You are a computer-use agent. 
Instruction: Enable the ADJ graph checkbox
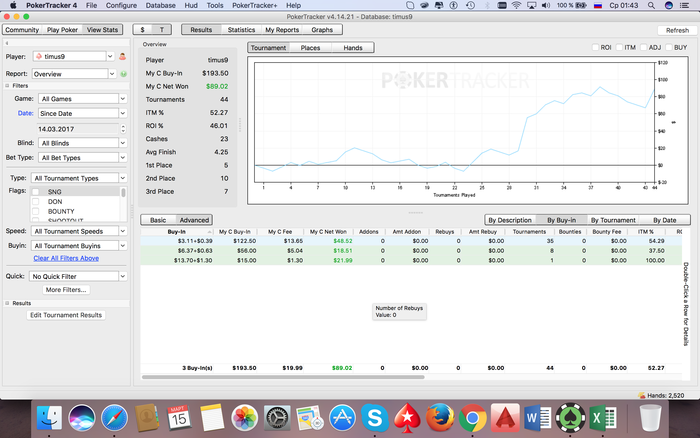(643, 47)
